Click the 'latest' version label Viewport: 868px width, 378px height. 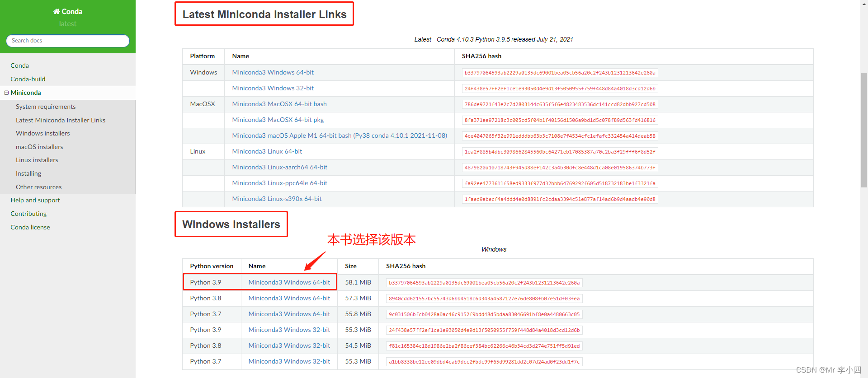[x=68, y=23]
